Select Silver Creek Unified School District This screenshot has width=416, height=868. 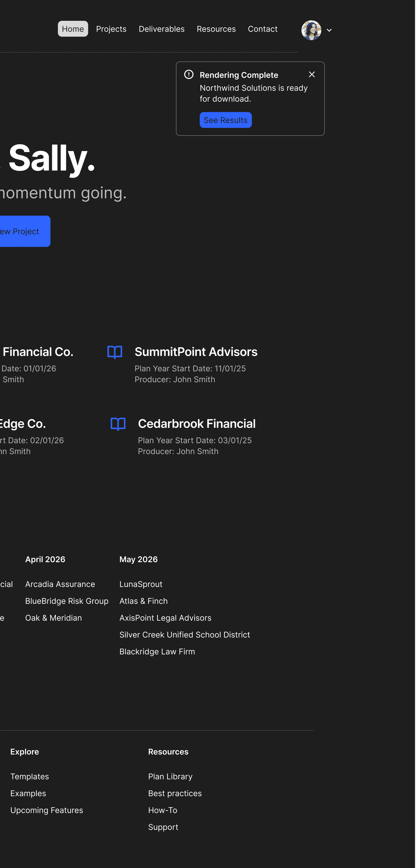tap(184, 635)
